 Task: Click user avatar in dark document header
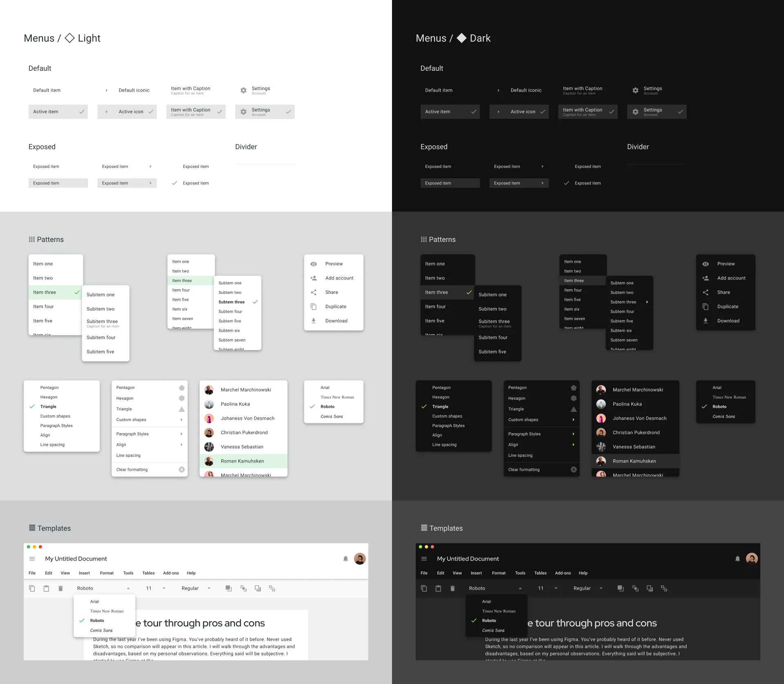[x=751, y=558]
